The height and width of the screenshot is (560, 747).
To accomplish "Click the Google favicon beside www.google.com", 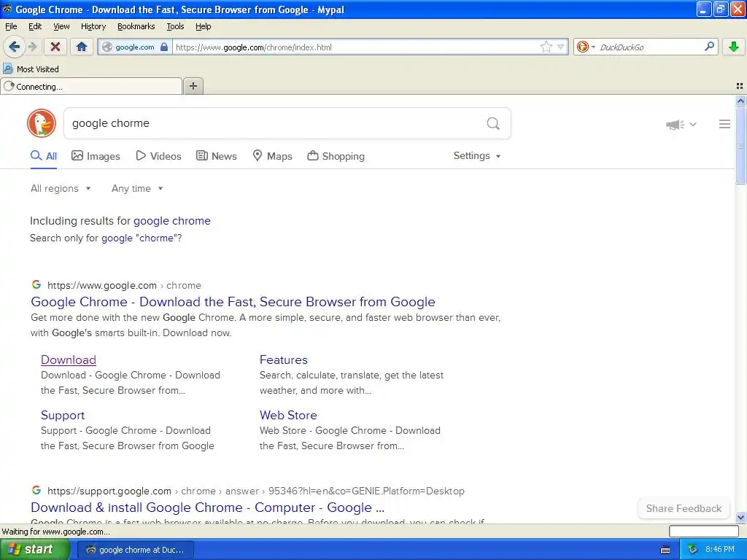I will (36, 285).
